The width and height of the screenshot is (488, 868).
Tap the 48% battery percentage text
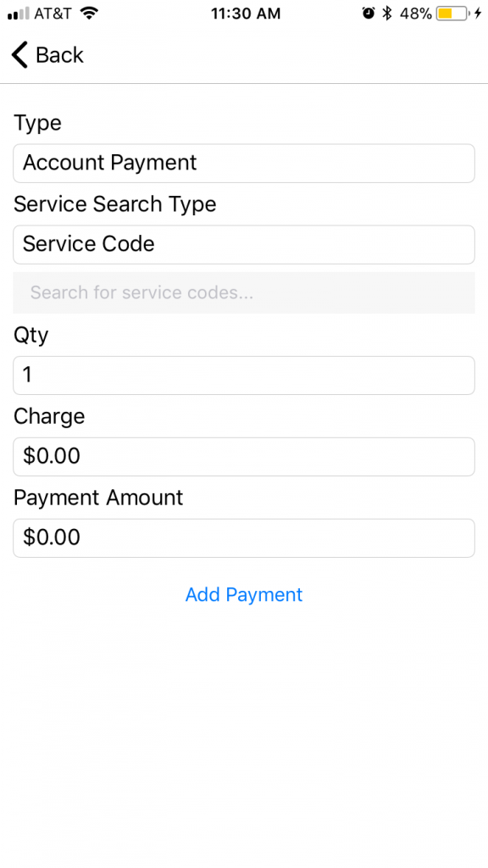click(x=415, y=14)
